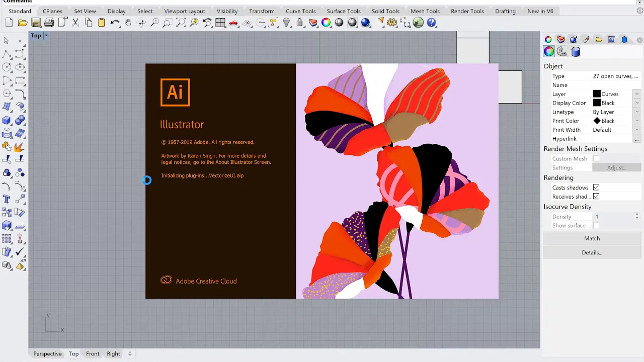
Task: Select the Box solid tool
Action: click(x=7, y=120)
